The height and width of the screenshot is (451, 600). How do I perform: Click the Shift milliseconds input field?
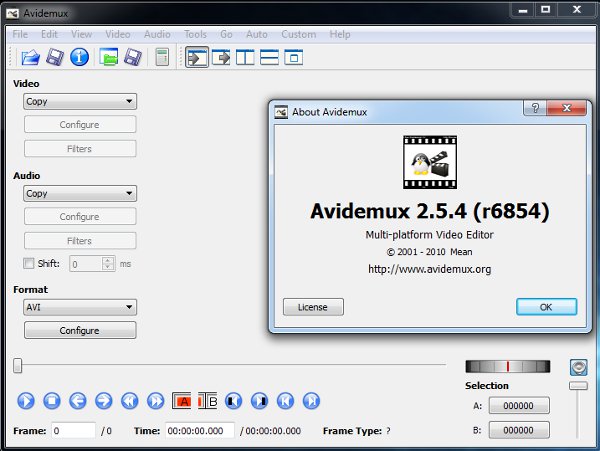pos(86,264)
